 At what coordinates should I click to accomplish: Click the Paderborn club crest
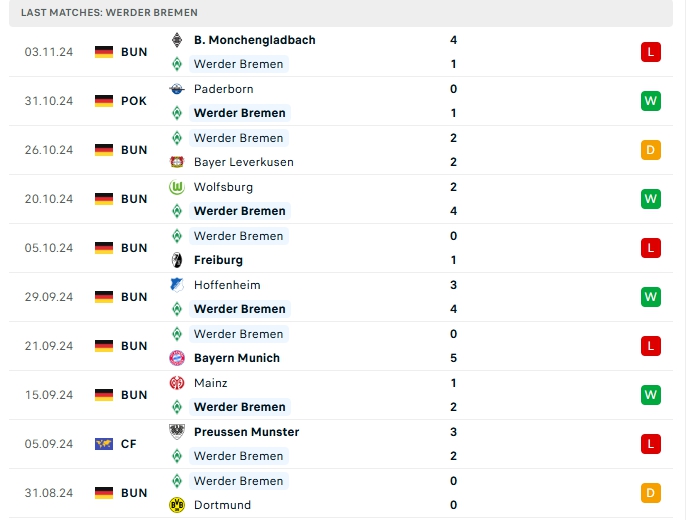(x=177, y=89)
